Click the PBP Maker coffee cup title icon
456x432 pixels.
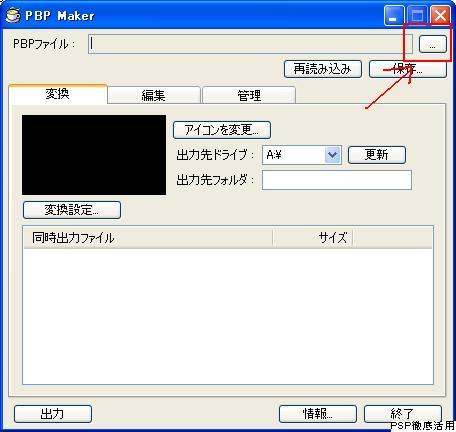coord(13,15)
